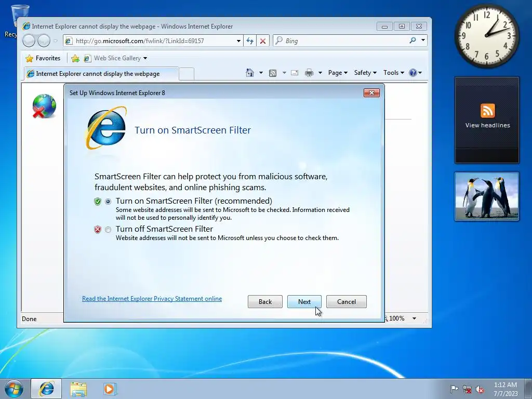Click the 'Turn on SmartScreen Filter' heading
This screenshot has width=532, height=399.
click(x=193, y=130)
